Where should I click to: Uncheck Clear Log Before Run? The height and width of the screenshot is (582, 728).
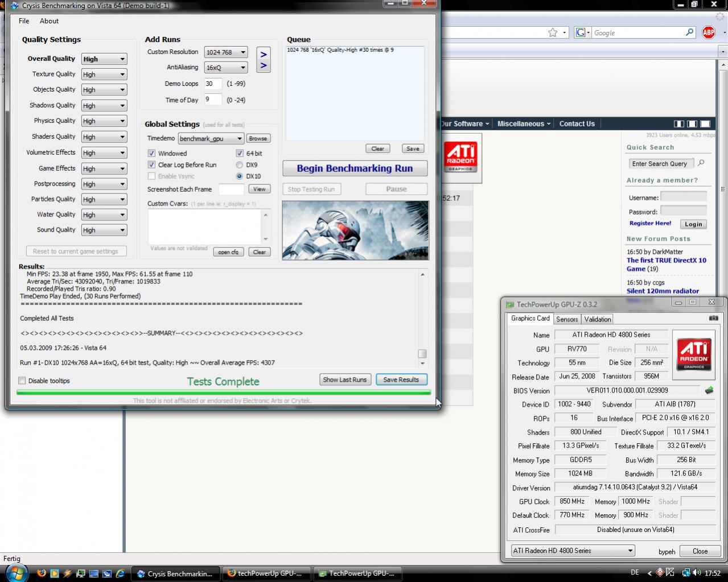pos(151,164)
